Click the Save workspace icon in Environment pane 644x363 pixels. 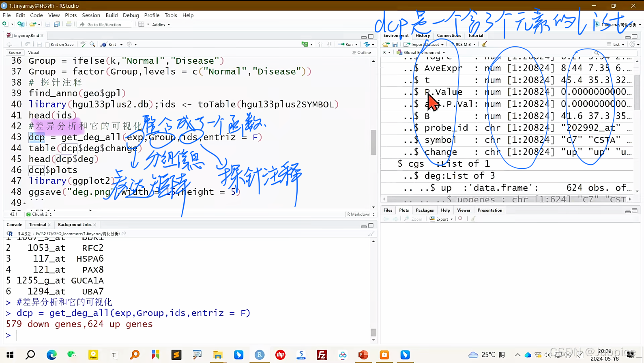click(395, 44)
